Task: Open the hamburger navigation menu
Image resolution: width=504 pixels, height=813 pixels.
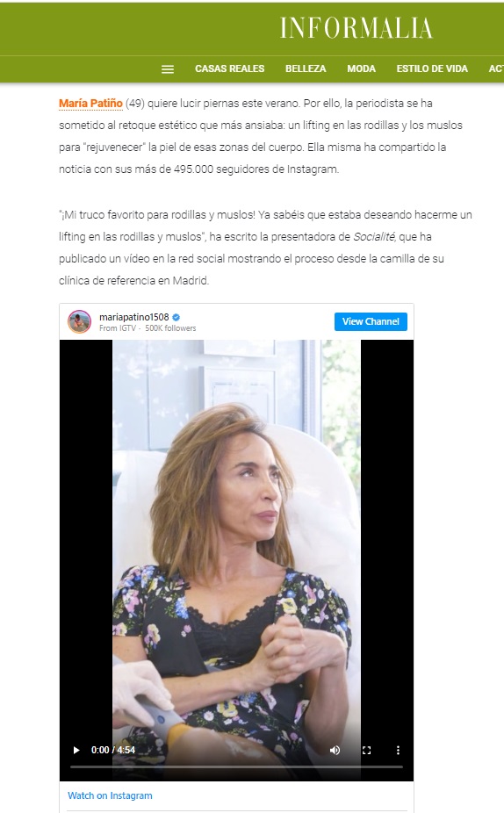Action: 168,69
